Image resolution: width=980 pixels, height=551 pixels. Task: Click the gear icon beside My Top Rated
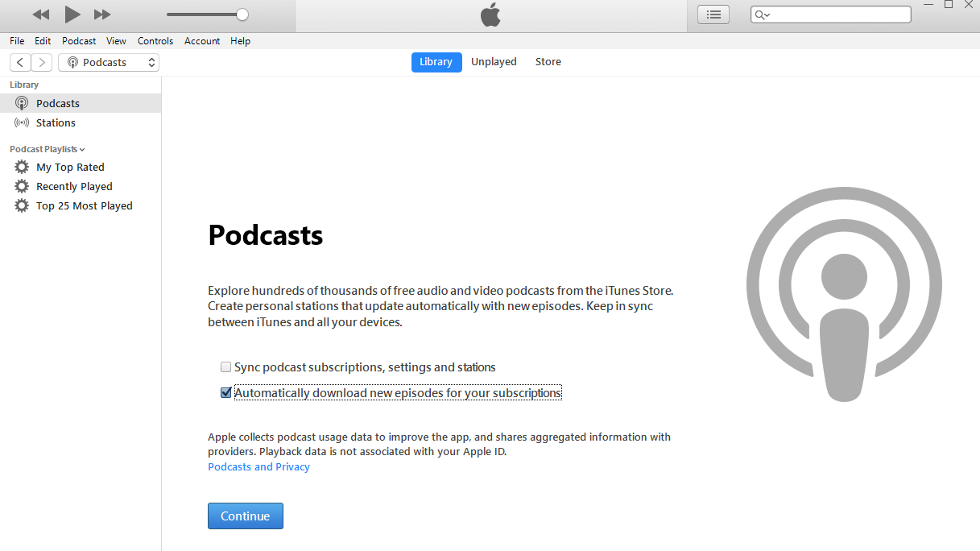22,167
